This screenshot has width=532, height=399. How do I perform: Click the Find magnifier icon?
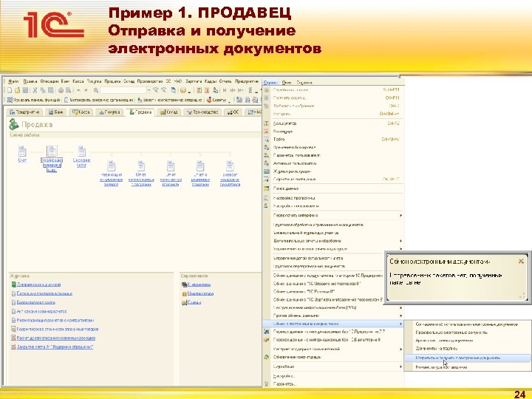click(x=96, y=90)
